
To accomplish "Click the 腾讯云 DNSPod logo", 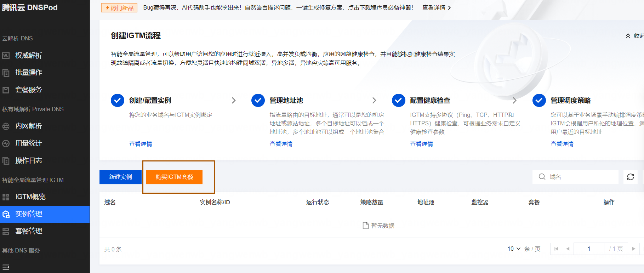I will point(30,7).
